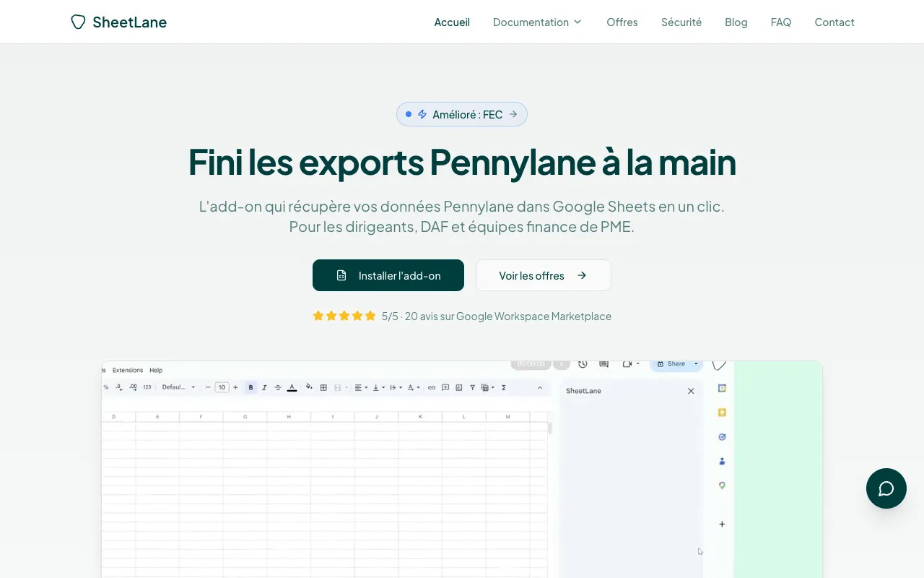The width and height of the screenshot is (924, 578).
Task: Click the Contacts side panel icon
Action: point(722,461)
